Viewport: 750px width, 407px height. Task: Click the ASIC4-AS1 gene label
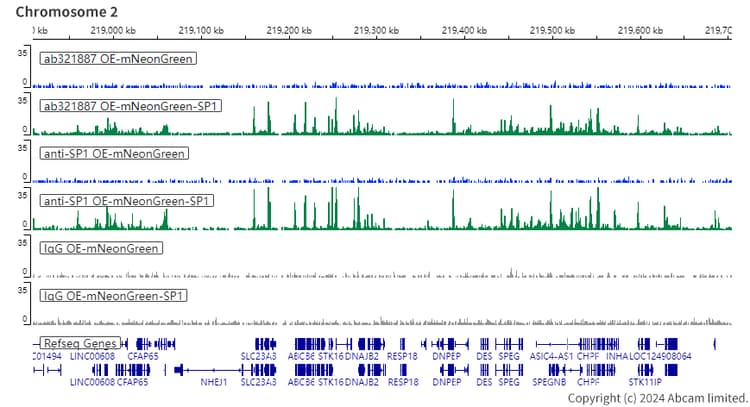[551, 355]
